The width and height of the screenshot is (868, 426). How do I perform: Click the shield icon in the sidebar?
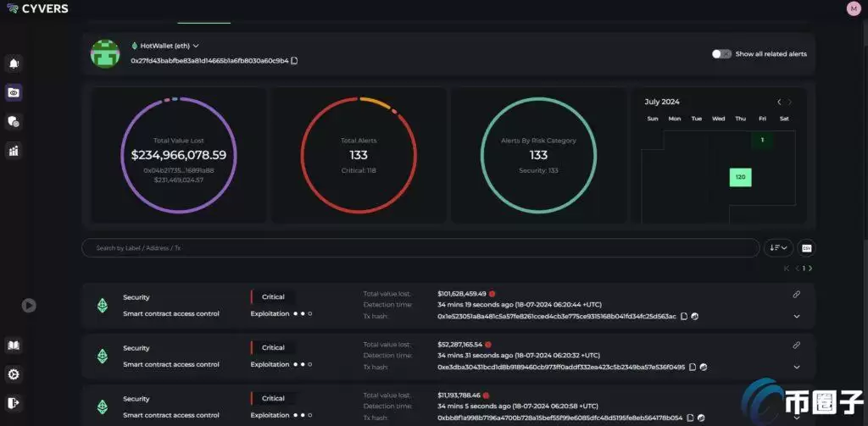pos(14,122)
